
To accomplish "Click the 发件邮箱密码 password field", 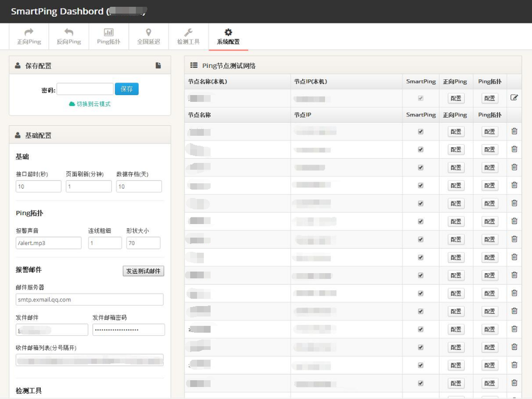I will [x=129, y=330].
